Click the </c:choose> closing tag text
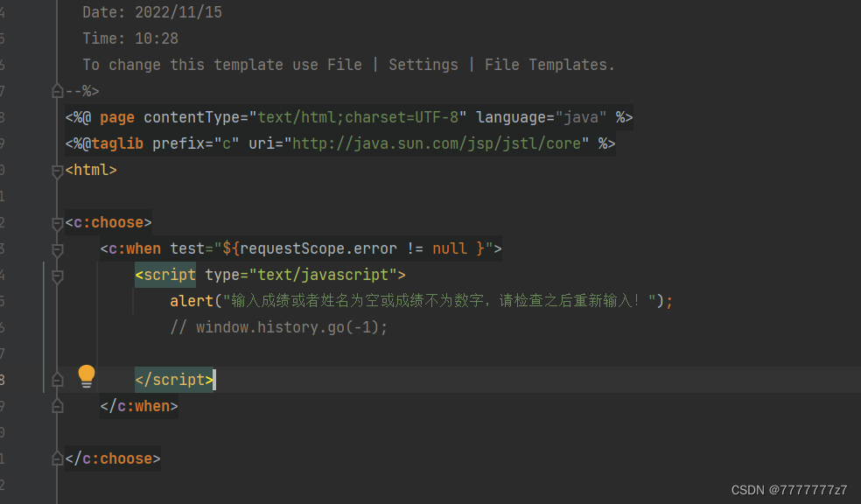Image resolution: width=861 pixels, height=504 pixels. click(x=113, y=458)
